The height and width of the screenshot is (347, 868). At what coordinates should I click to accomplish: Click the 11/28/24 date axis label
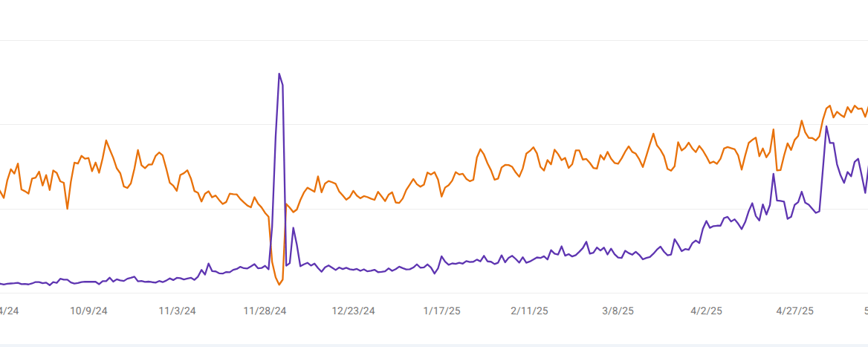[x=265, y=311]
